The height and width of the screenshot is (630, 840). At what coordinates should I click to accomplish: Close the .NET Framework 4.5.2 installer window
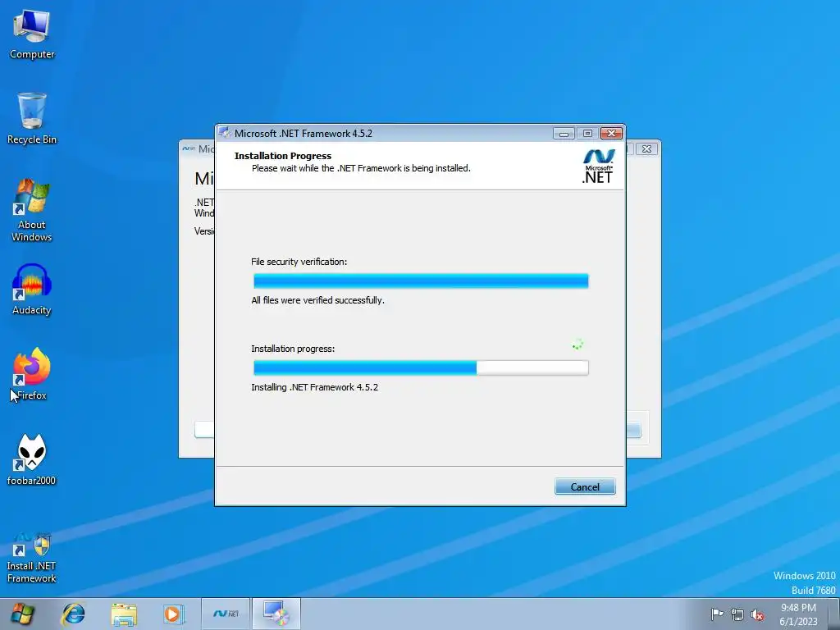(x=611, y=134)
